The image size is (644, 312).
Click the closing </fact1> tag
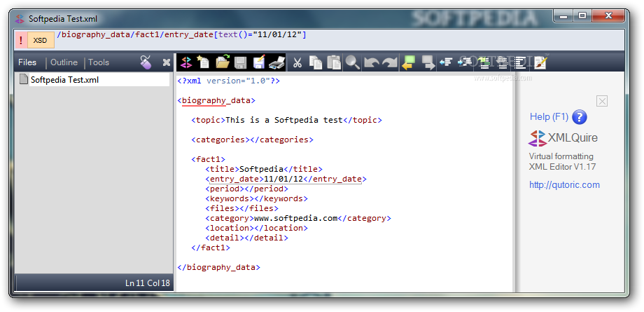[x=211, y=247]
